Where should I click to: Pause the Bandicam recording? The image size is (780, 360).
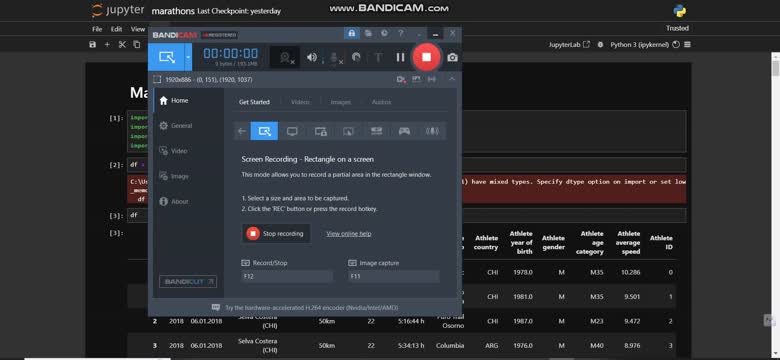400,57
